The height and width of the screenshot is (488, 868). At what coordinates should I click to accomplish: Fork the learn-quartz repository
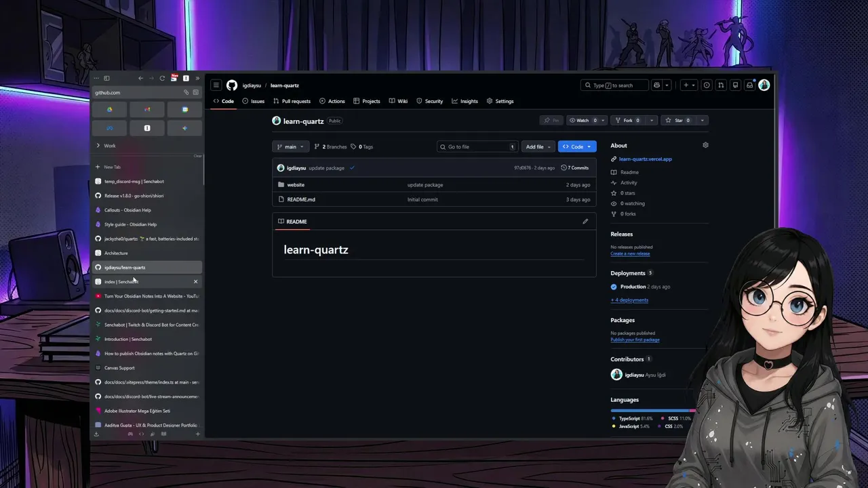628,121
